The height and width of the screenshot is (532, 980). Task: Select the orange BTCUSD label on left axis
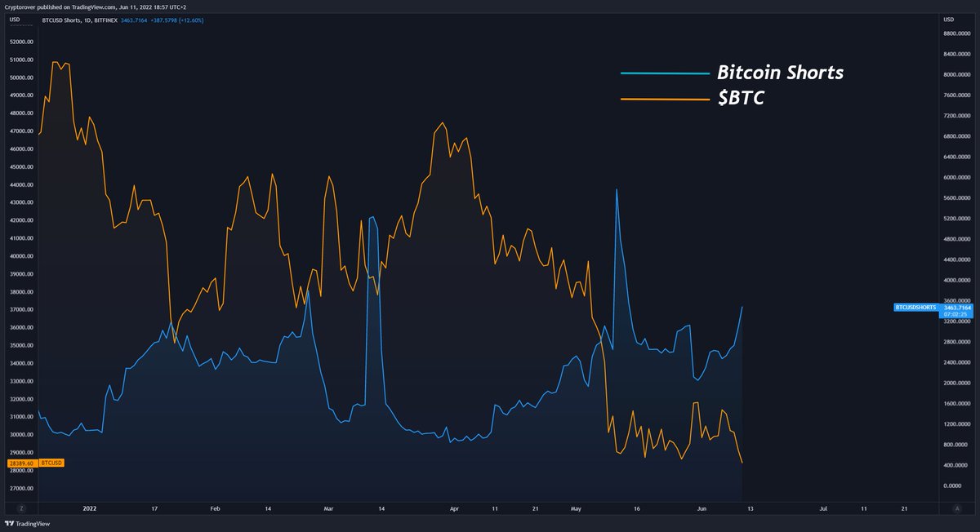pyautogui.click(x=51, y=463)
